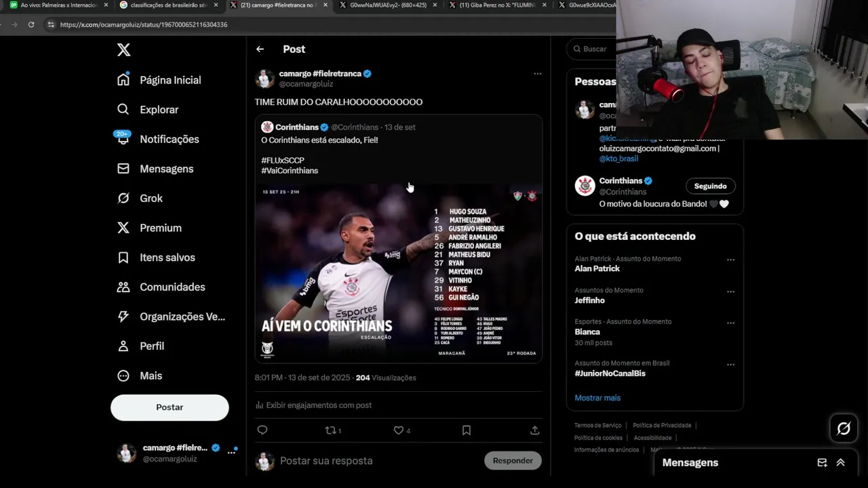Toggle Seguindo button for Corinthians
The image size is (868, 488).
pos(710,186)
